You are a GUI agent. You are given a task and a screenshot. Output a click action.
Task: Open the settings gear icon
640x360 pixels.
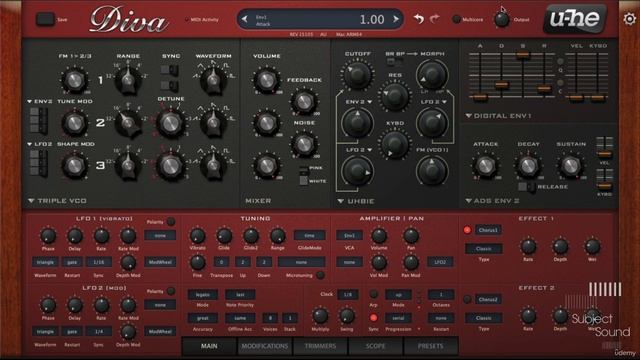coord(630,19)
